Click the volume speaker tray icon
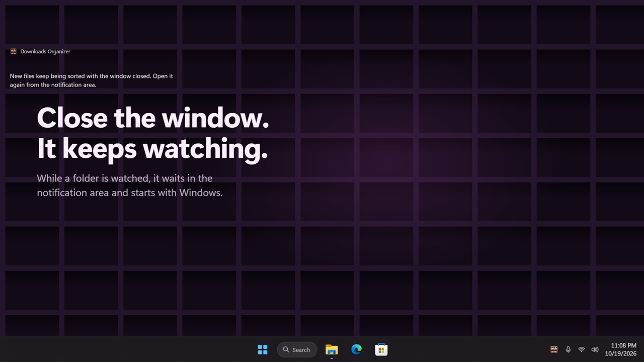This screenshot has width=644, height=362. (x=595, y=349)
